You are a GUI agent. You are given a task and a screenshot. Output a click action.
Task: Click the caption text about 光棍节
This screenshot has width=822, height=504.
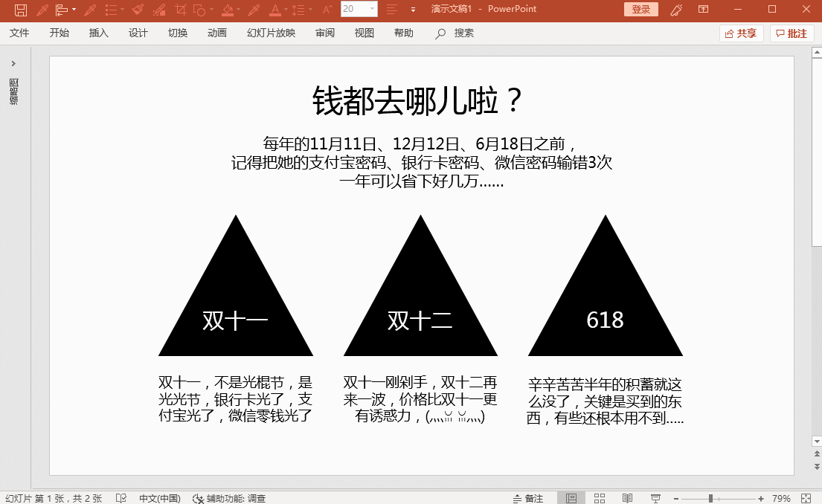click(x=235, y=398)
